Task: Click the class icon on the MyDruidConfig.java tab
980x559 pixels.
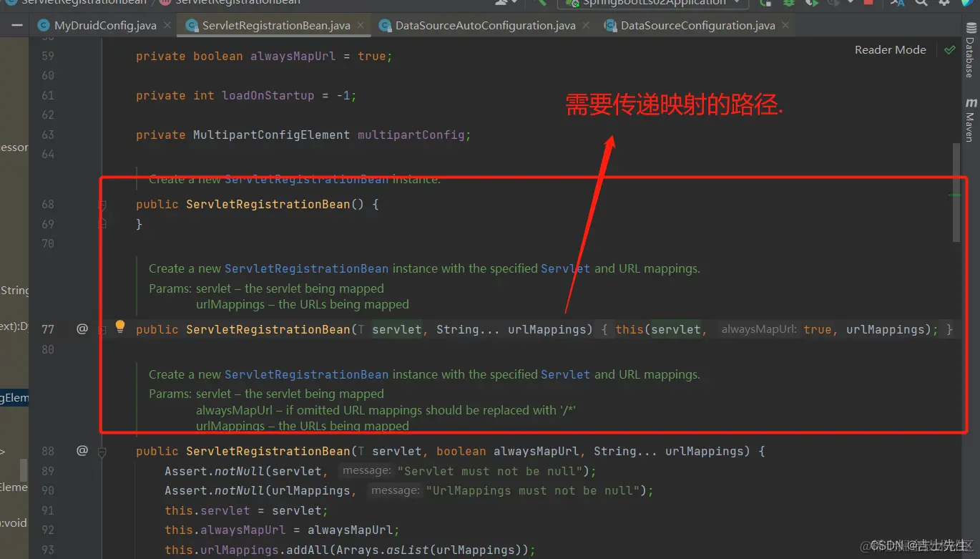Action: [x=43, y=26]
